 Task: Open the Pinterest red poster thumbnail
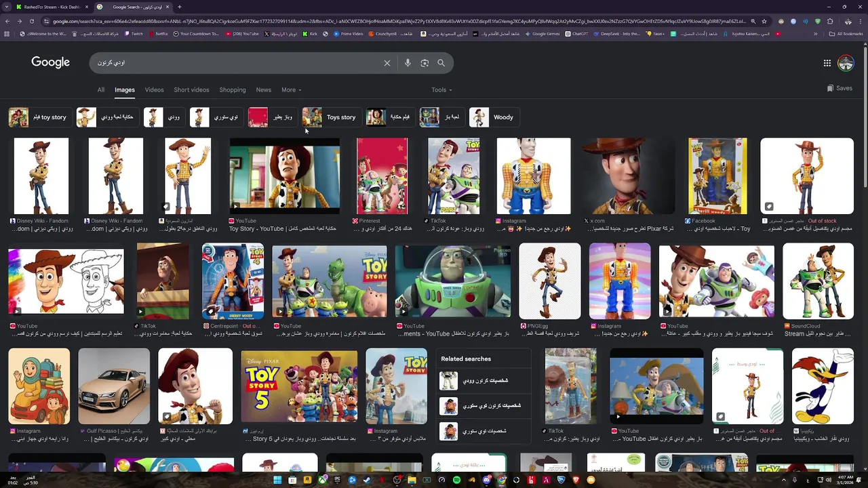coord(382,176)
